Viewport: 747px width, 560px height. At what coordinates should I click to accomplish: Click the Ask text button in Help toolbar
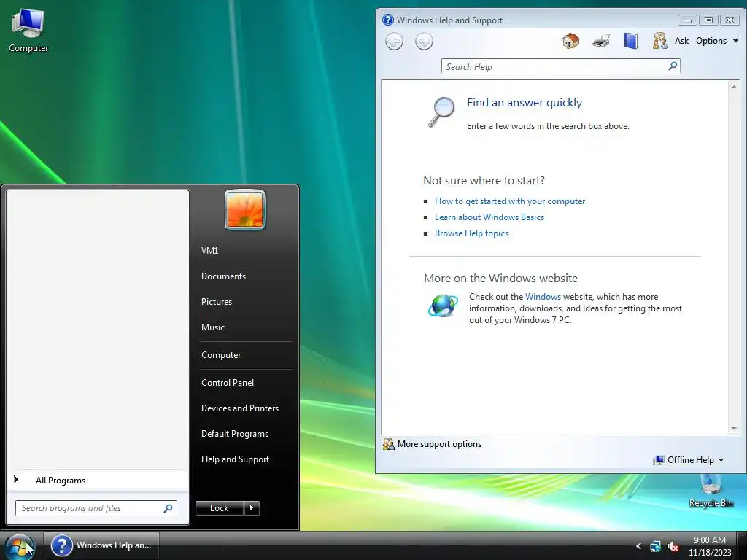coord(682,41)
